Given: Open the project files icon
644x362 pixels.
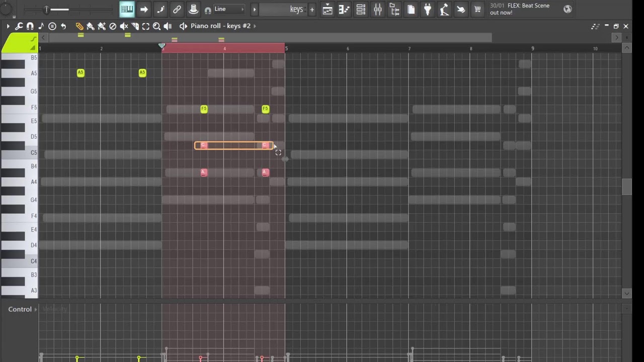Looking at the screenshot, I should pyautogui.click(x=411, y=9).
